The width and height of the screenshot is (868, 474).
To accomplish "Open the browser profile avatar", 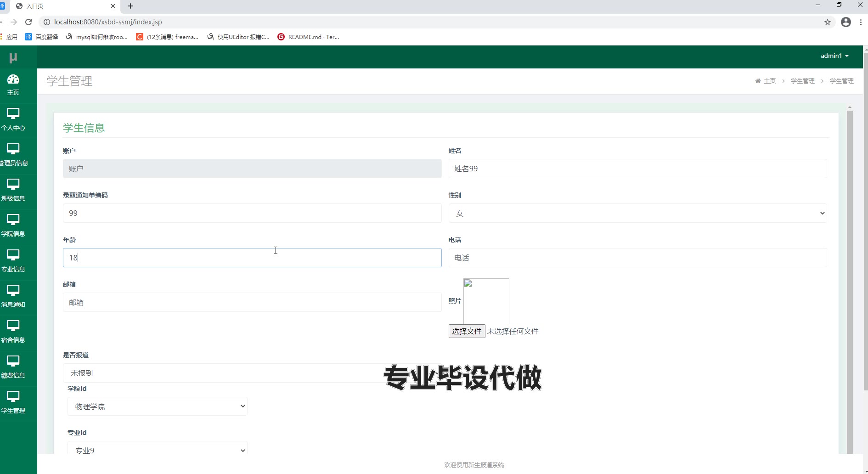I will (x=846, y=22).
